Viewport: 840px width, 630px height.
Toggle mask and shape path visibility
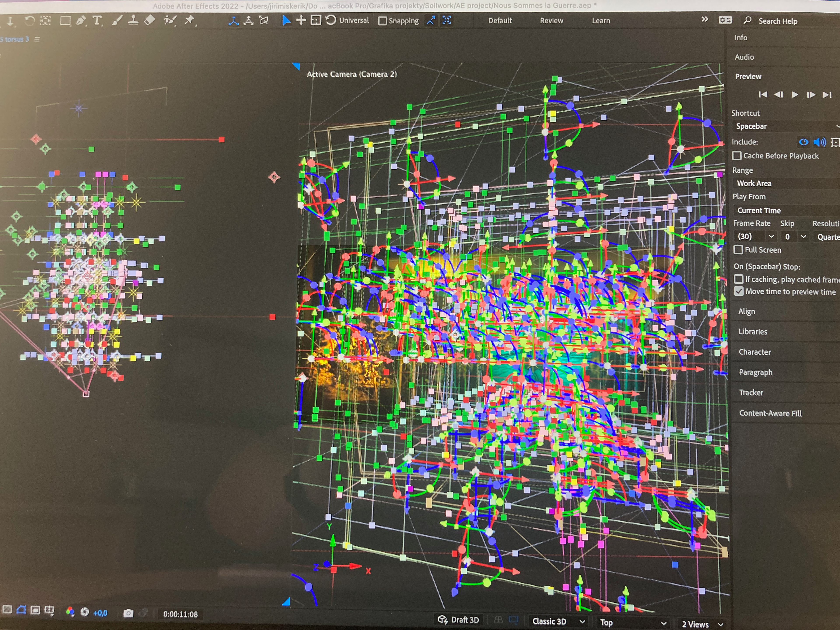pos(21,610)
